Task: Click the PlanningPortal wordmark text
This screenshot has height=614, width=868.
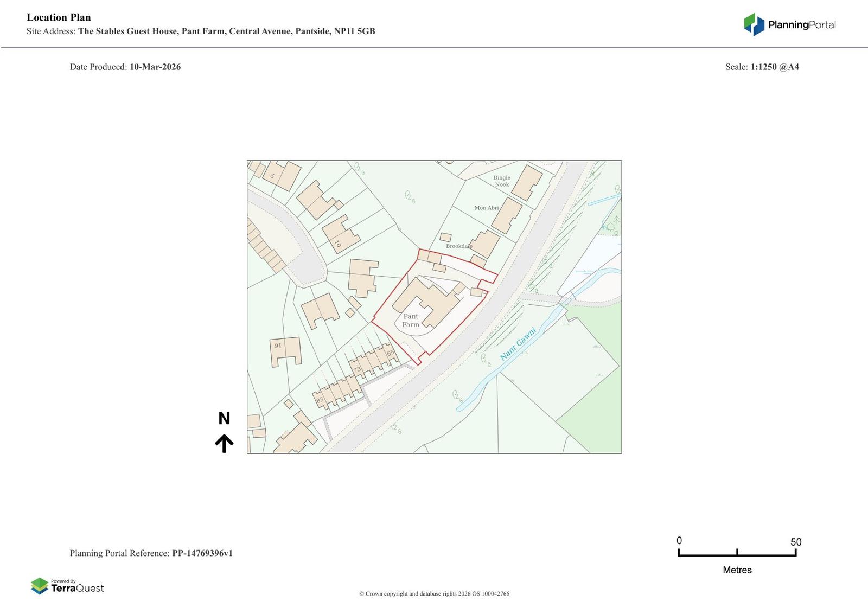Action: pyautogui.click(x=801, y=25)
